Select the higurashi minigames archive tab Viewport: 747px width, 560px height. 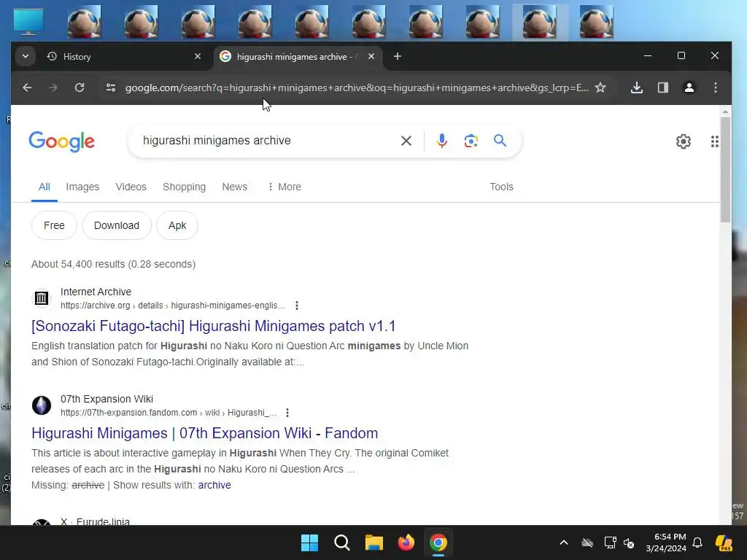[x=298, y=57]
